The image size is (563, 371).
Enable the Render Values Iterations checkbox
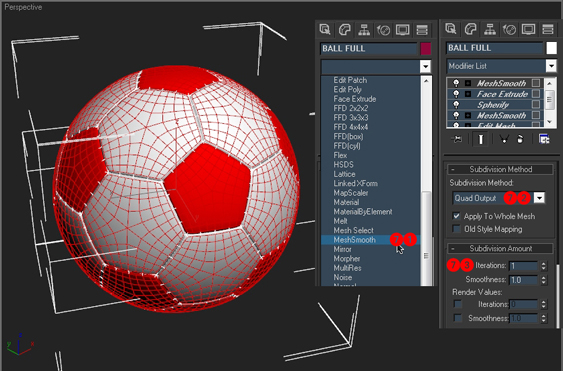(457, 304)
